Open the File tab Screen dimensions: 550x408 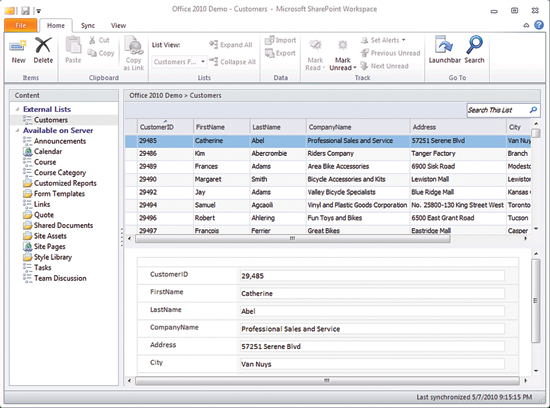[20, 25]
